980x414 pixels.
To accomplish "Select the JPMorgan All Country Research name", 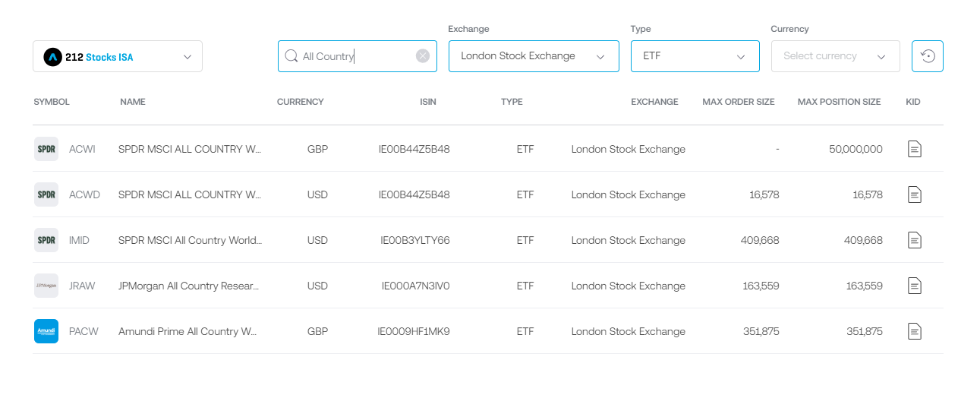I will (189, 286).
